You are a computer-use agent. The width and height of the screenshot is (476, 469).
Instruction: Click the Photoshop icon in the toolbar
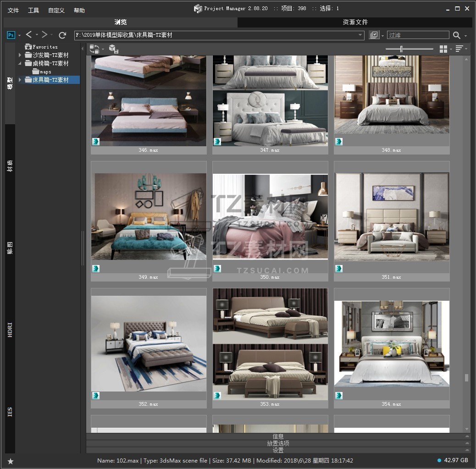click(11, 35)
